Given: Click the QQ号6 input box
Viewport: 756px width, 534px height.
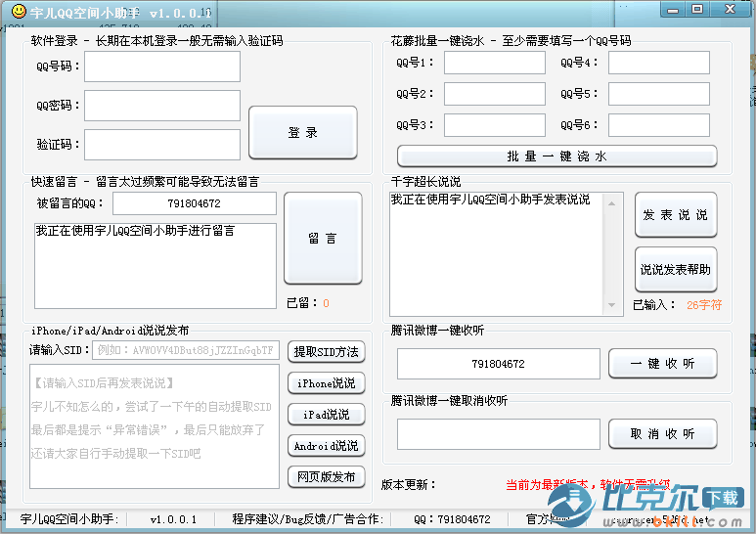Looking at the screenshot, I should [x=659, y=125].
